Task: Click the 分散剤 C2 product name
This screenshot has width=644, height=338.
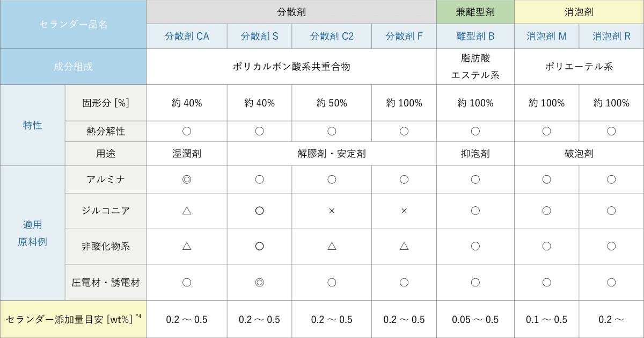Action: click(x=332, y=37)
